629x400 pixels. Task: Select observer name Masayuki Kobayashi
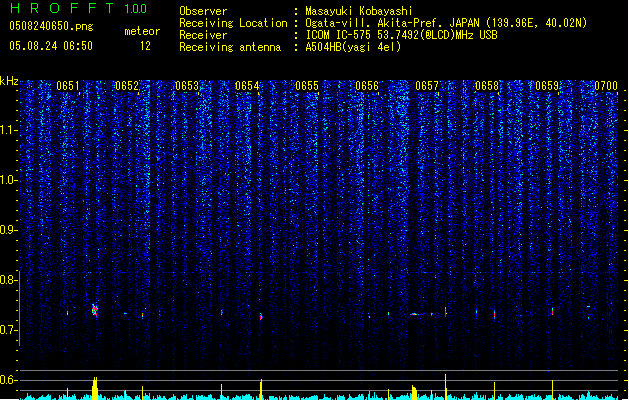[x=359, y=11]
